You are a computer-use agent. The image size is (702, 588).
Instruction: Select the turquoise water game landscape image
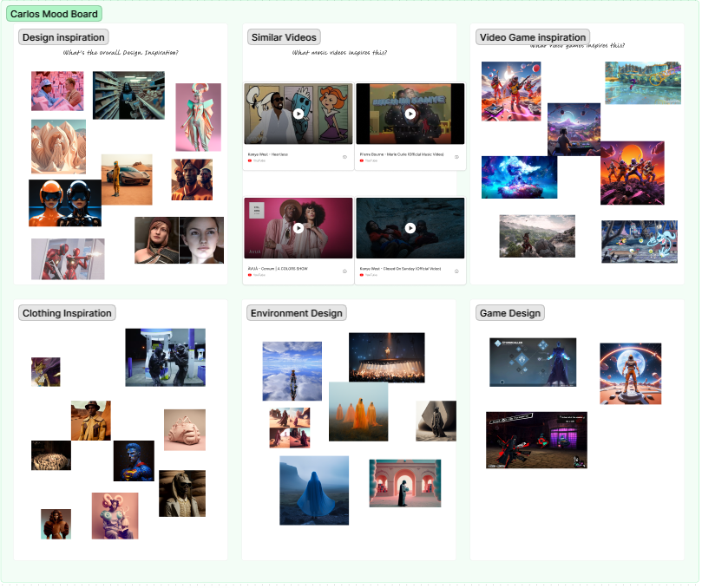pyautogui.click(x=643, y=83)
